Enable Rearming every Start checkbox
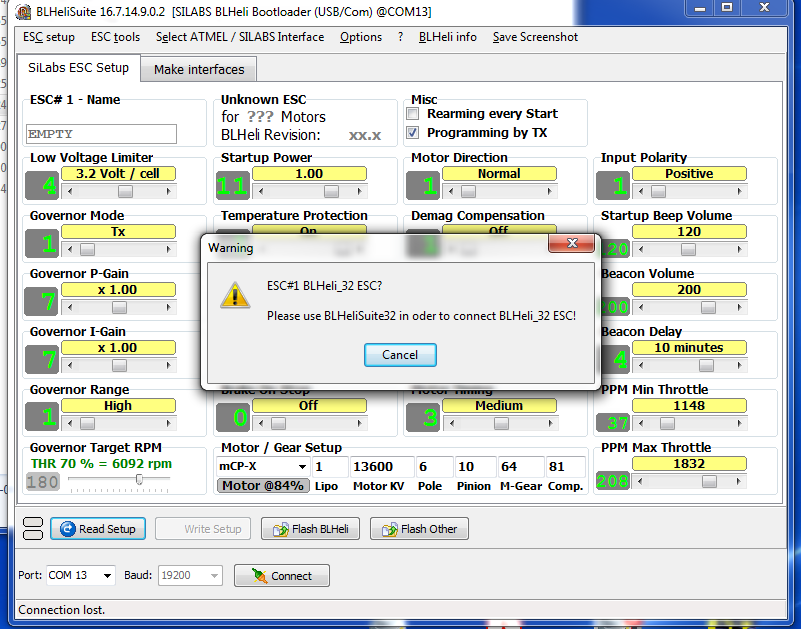Image resolution: width=801 pixels, height=629 pixels. click(413, 113)
